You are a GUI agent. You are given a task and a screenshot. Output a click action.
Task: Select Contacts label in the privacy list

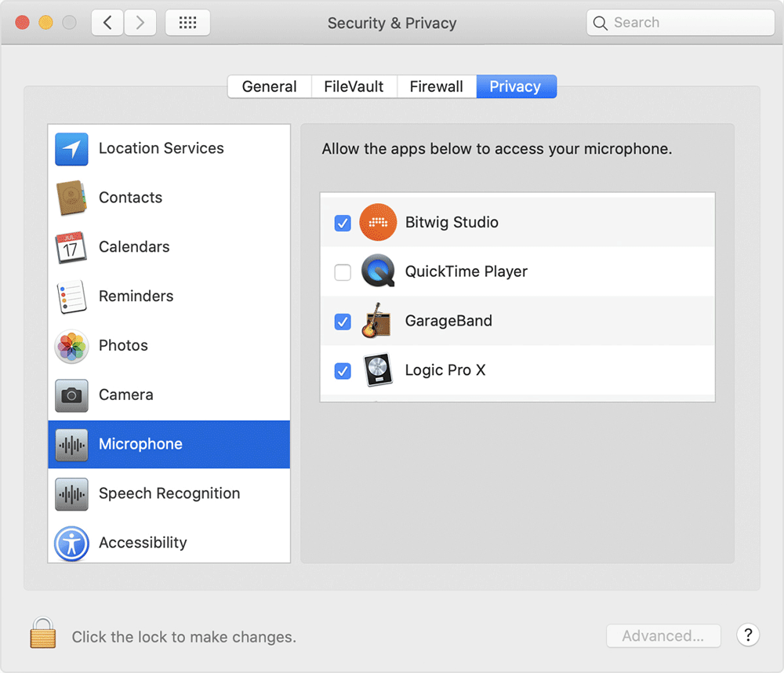click(130, 198)
